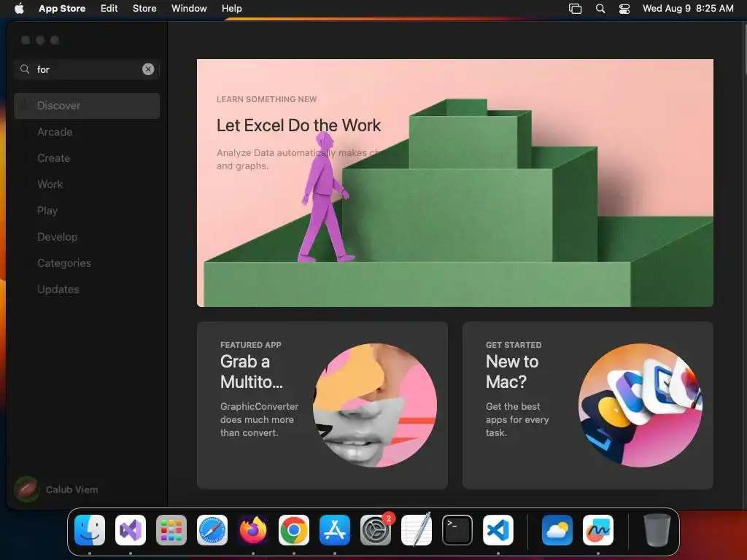This screenshot has width=747, height=560.
Task: Open System Settings from the Dock
Action: click(x=376, y=530)
